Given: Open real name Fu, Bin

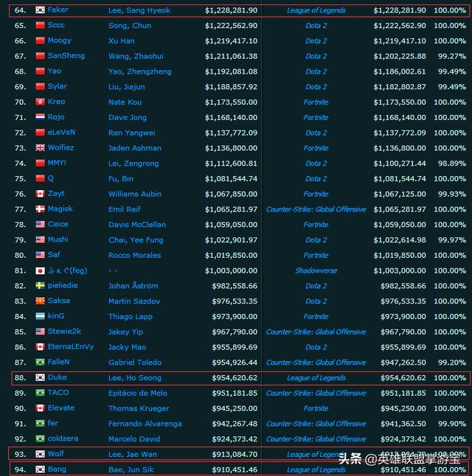Looking at the screenshot, I should pos(121,178).
